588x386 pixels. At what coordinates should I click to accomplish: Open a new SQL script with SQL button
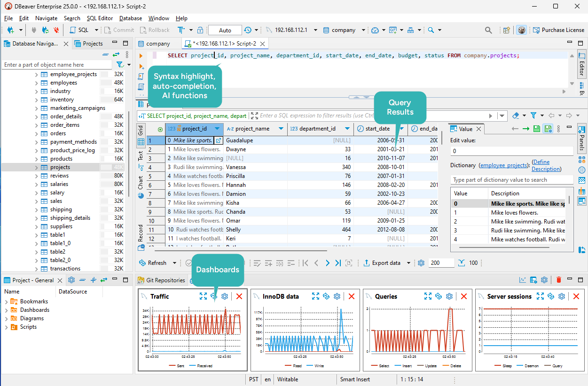tap(79, 30)
